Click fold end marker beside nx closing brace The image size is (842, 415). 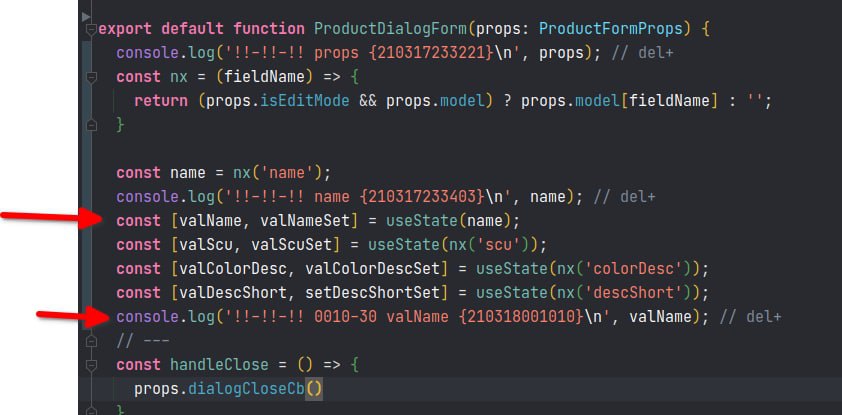click(x=92, y=125)
